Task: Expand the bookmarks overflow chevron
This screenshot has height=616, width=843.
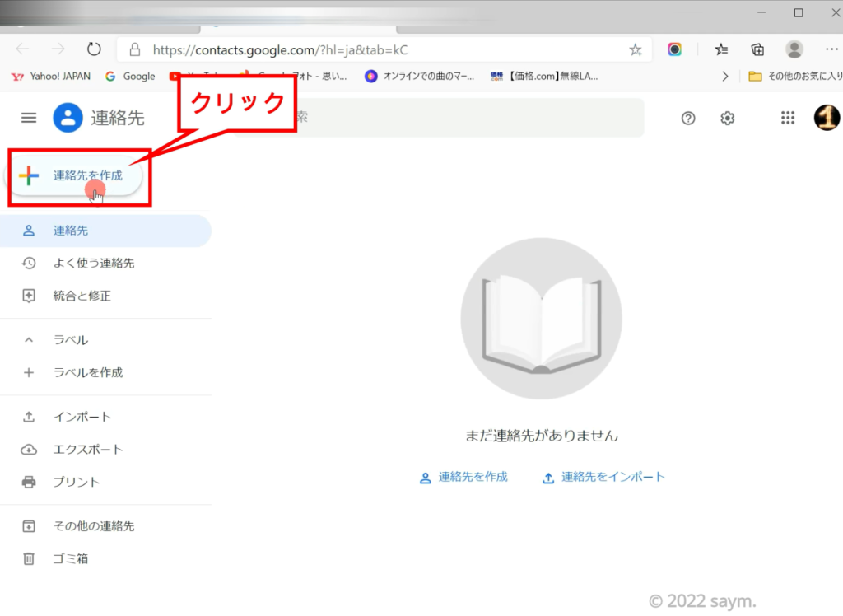Action: (724, 77)
